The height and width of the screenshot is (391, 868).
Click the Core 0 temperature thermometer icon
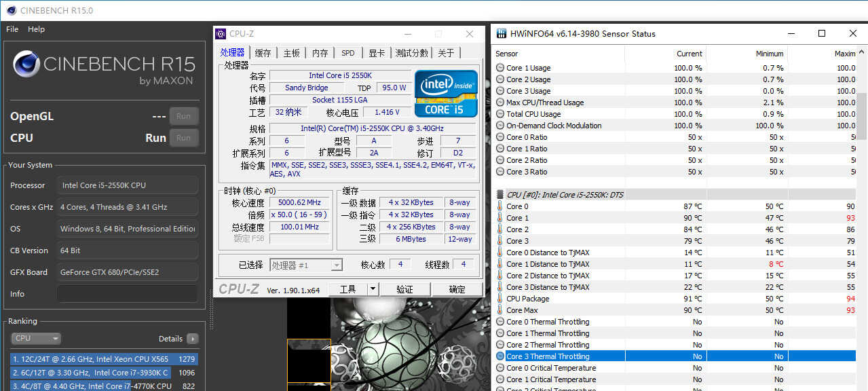(x=500, y=206)
